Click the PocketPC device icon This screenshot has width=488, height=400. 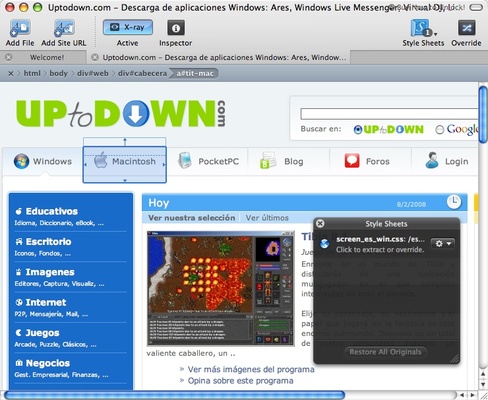(185, 160)
